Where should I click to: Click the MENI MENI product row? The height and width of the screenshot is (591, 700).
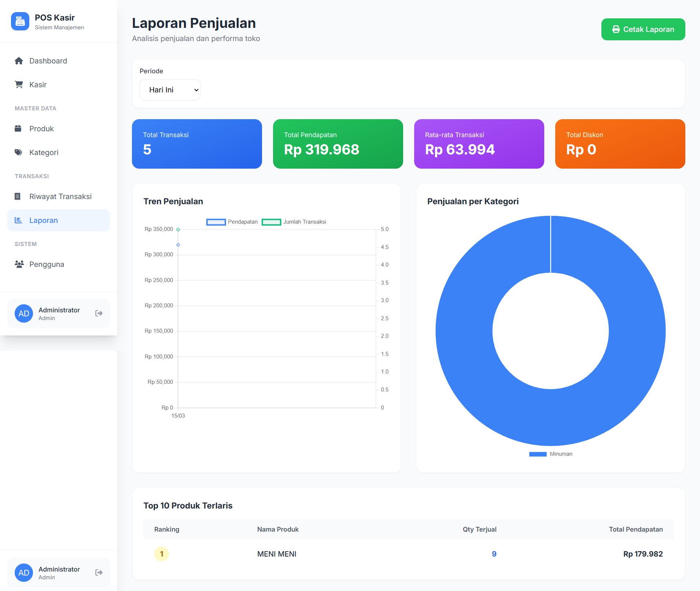pyautogui.click(x=409, y=554)
